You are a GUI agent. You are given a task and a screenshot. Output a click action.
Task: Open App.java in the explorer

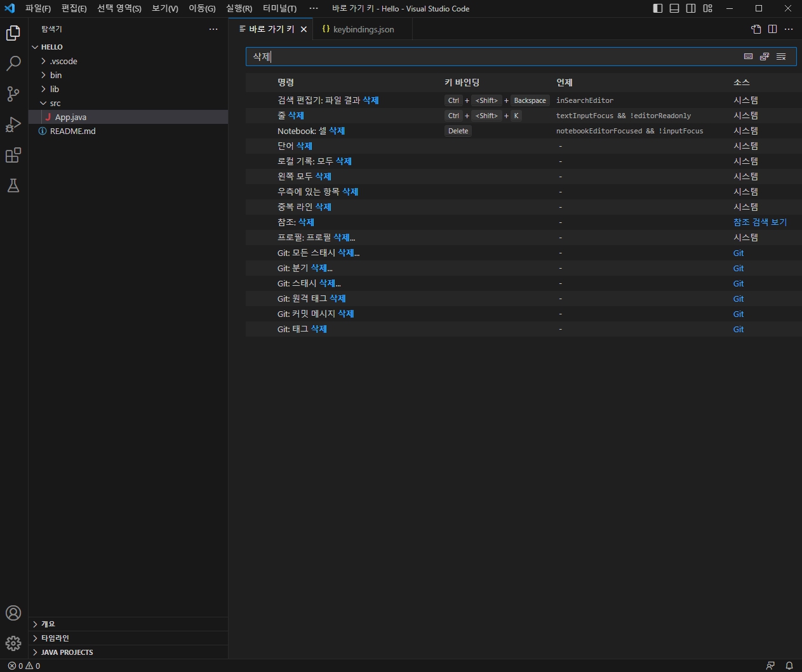click(x=130, y=117)
